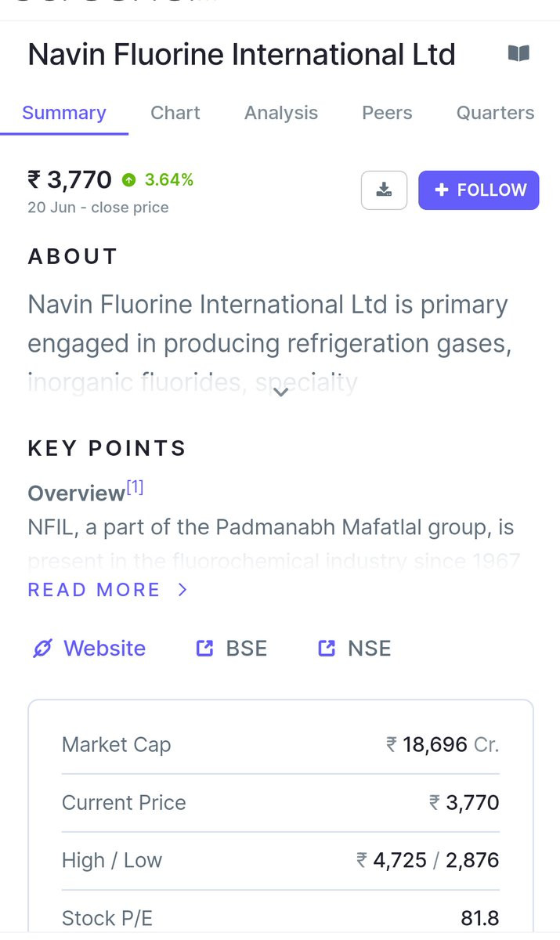Click the green price change arrow icon

coord(128,180)
